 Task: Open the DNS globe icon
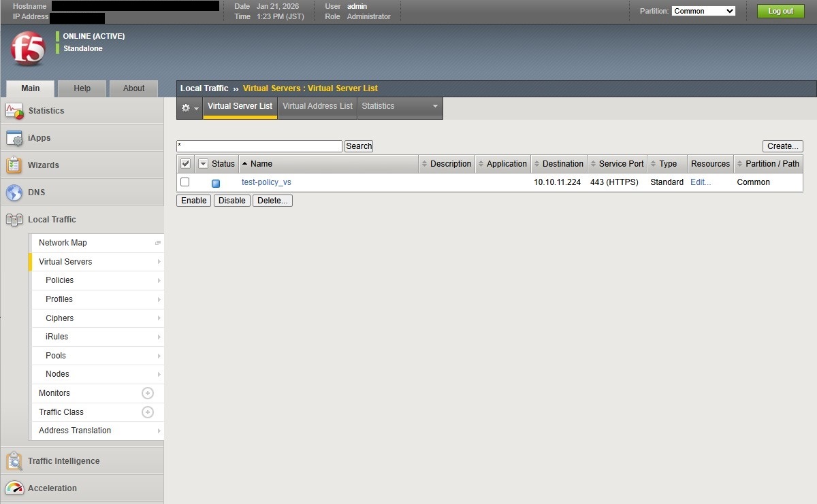(14, 192)
